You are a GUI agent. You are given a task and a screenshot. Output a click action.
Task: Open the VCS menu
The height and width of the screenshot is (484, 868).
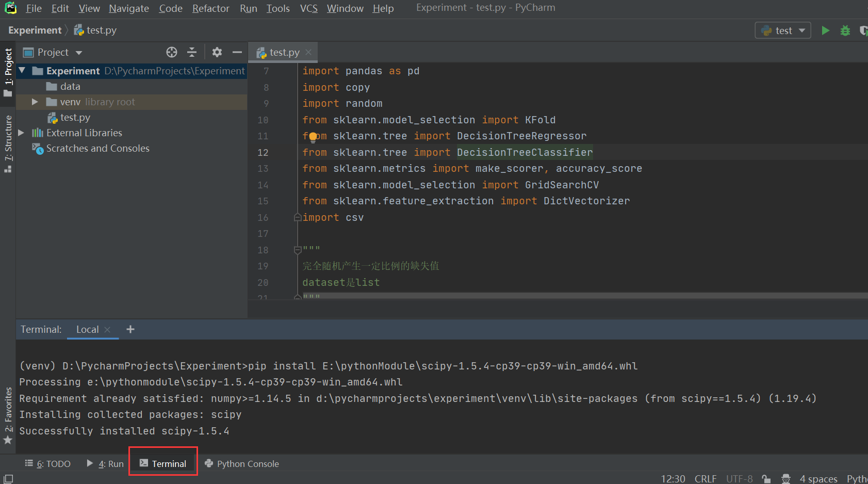tap(309, 8)
